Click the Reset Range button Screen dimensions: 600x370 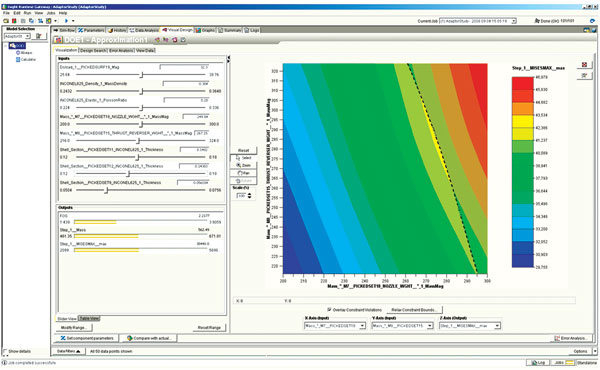[x=209, y=328]
